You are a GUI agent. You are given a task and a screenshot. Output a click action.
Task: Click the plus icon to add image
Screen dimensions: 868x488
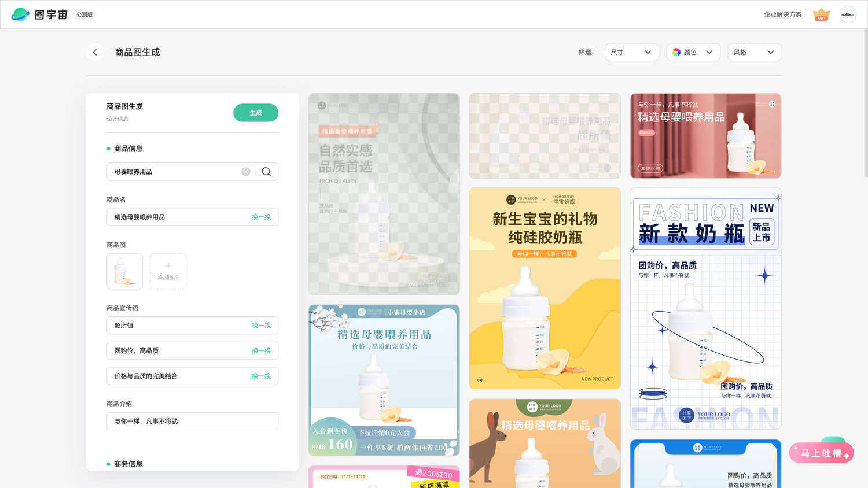click(168, 266)
